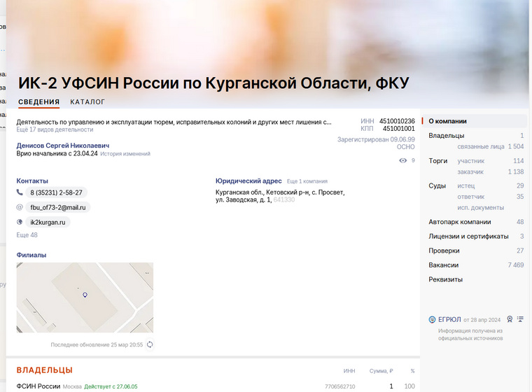532x392 pixels.
Task: Open История изменений link
Action: (125, 154)
